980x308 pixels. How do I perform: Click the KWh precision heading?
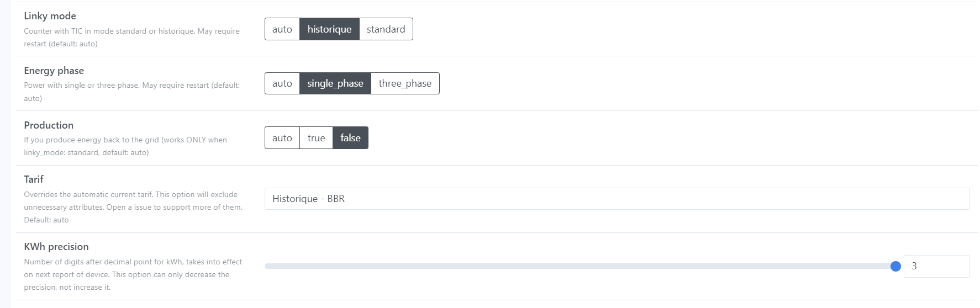pos(56,247)
